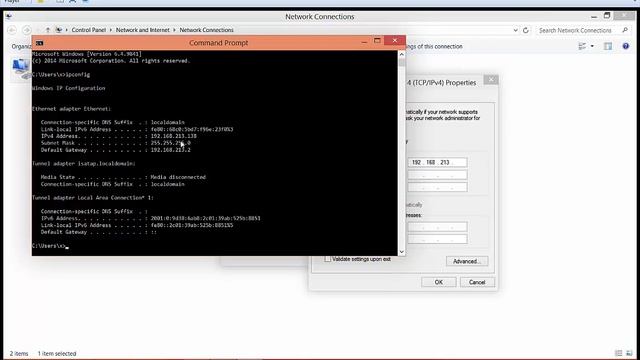Screen dimensions: 640x360
Task: Click the Command Prompt title bar text
Action: pos(218,43)
